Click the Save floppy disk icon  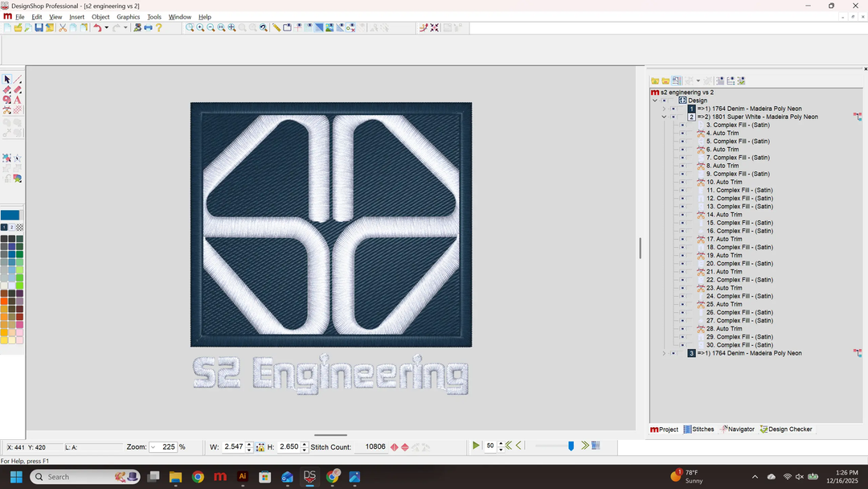[39, 27]
